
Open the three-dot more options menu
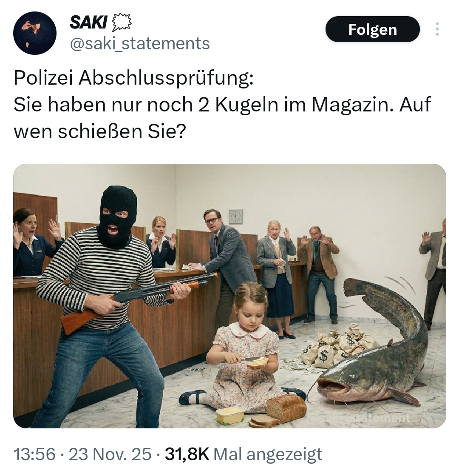[x=437, y=29]
